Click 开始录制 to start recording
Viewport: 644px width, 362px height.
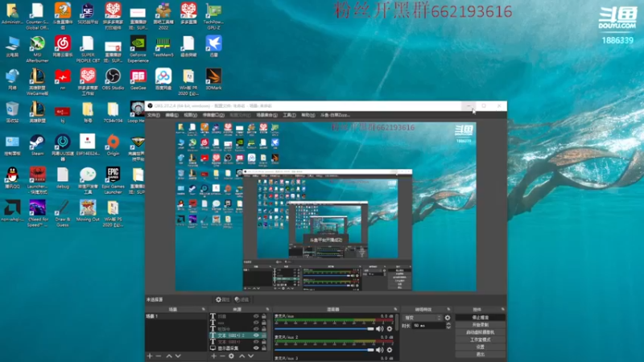point(480,325)
